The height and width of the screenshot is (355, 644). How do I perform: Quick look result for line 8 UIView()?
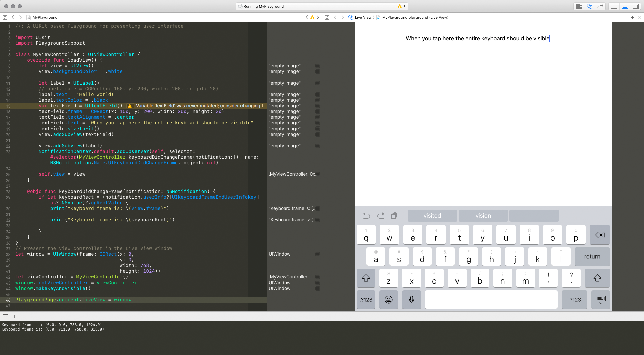[318, 66]
